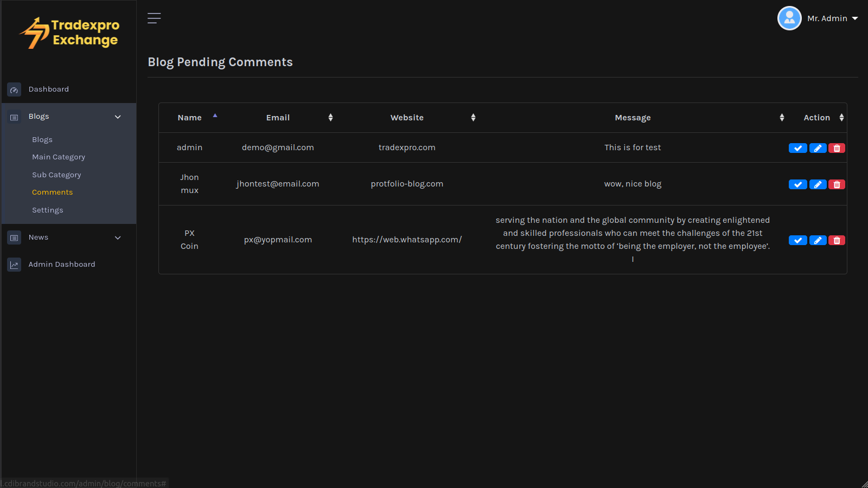Edit the Jhon mux comment
The width and height of the screenshot is (868, 488).
pyautogui.click(x=818, y=184)
